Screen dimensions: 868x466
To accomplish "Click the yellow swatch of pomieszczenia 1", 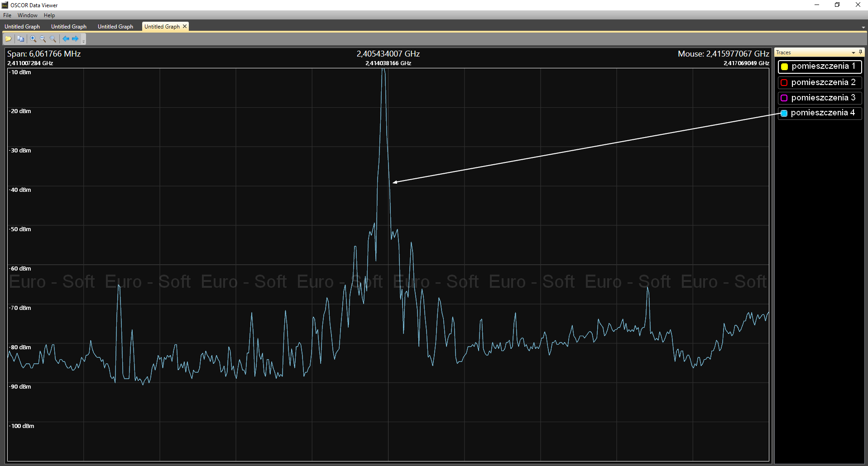I will [785, 67].
